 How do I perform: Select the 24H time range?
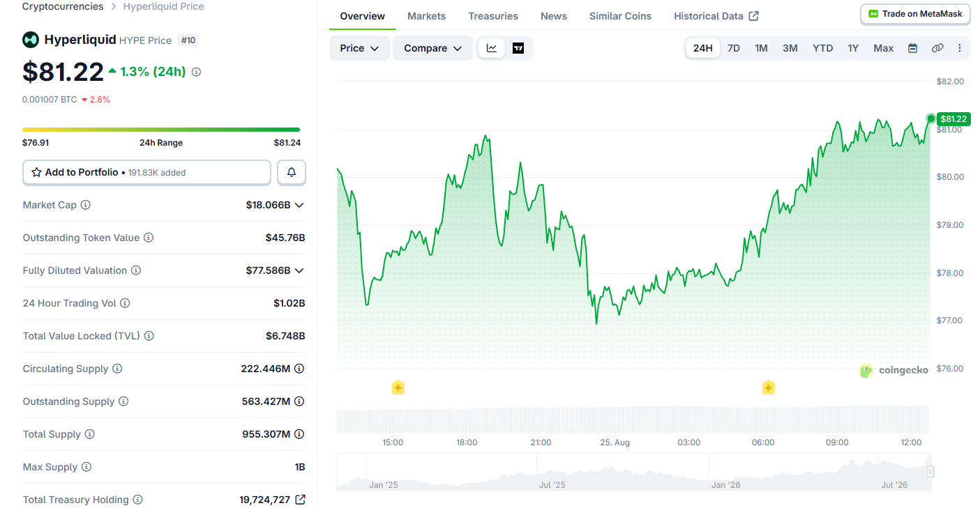click(x=703, y=48)
